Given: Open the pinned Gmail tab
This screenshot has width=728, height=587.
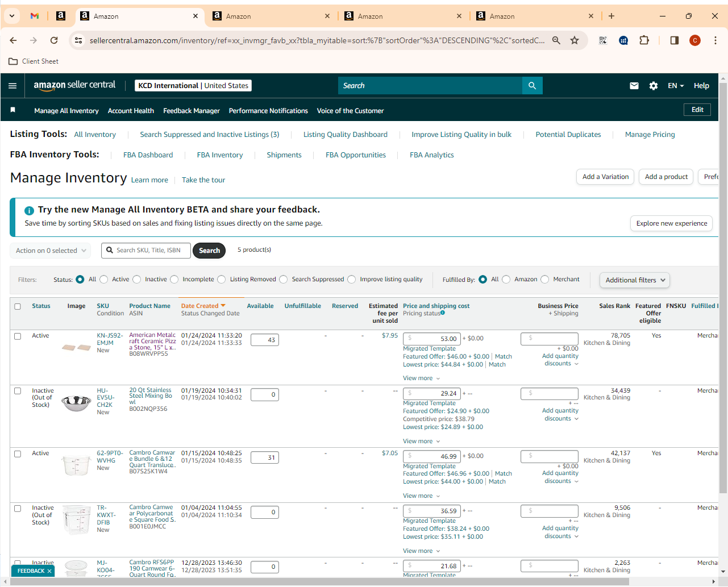Looking at the screenshot, I should 35,16.
